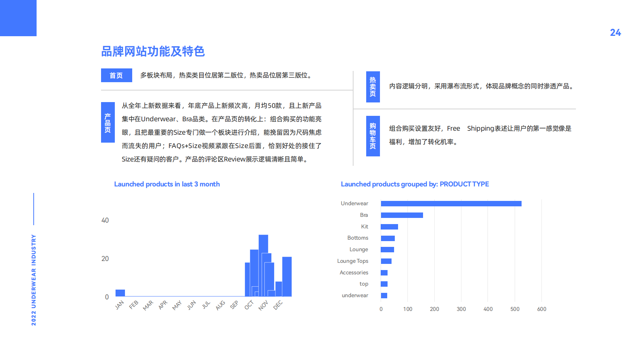Click the Accessories category label

(354, 273)
